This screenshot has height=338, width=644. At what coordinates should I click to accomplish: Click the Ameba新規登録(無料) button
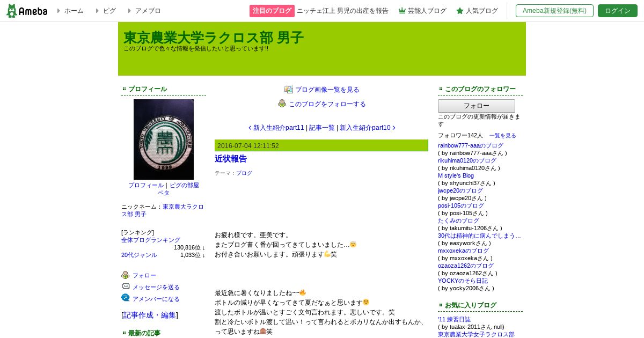click(554, 11)
